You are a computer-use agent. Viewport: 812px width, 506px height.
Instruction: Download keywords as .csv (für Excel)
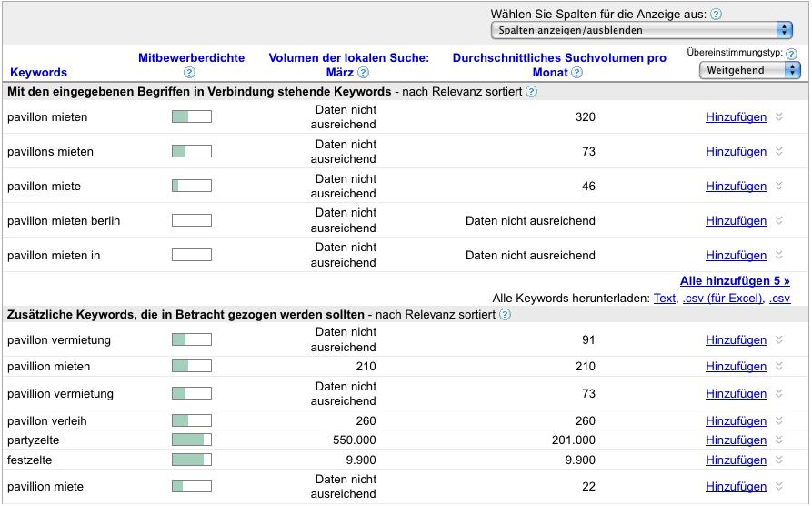(x=723, y=299)
